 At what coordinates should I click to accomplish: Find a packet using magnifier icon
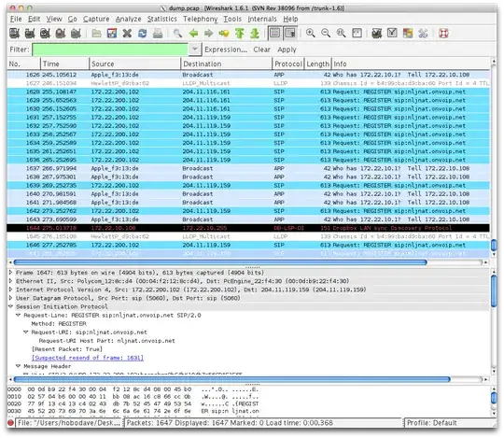[x=177, y=33]
